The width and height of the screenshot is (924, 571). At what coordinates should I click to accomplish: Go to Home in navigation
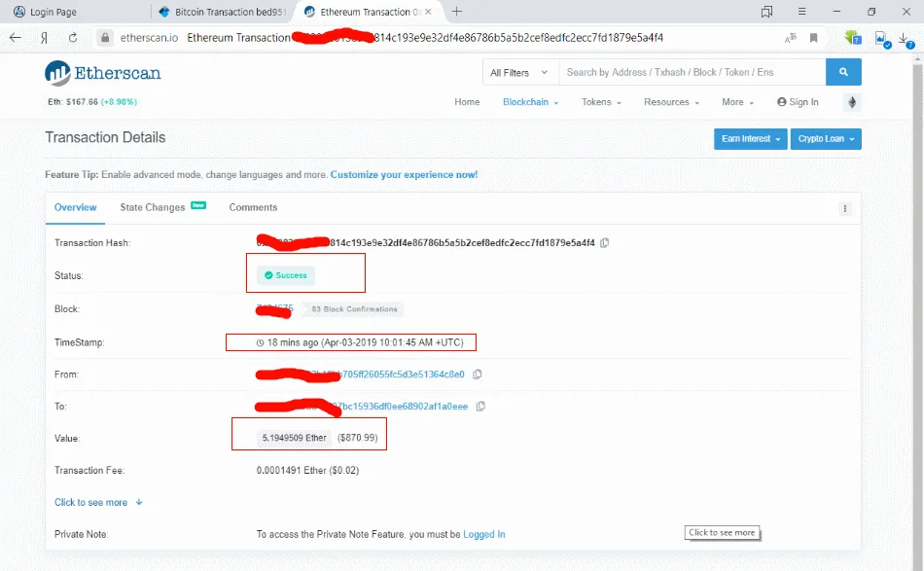coord(467,102)
